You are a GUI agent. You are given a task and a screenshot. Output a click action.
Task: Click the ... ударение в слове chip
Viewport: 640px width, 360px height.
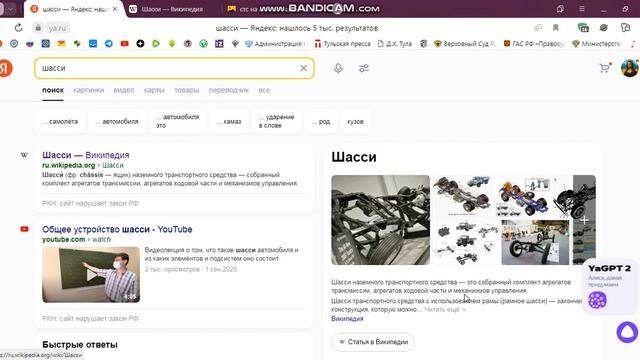point(276,121)
